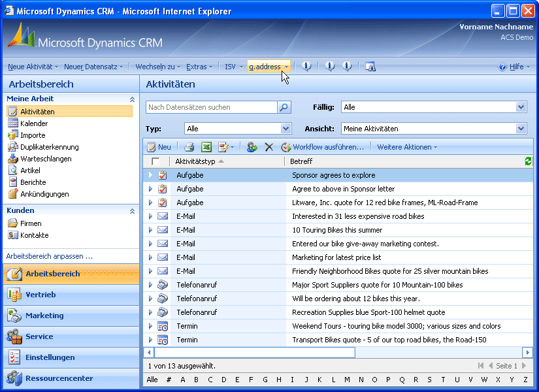539x392 pixels.
Task: Open the Fällig dropdown
Action: point(521,107)
